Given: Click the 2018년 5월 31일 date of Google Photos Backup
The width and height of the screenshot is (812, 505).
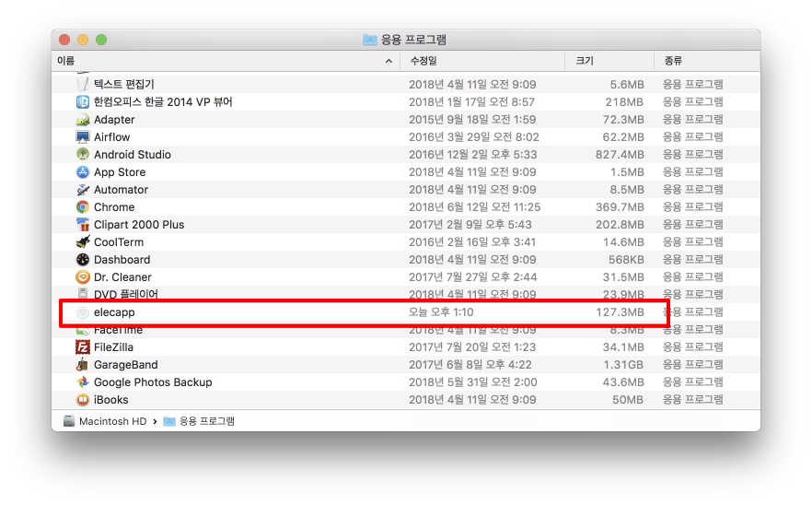Looking at the screenshot, I should 473,382.
